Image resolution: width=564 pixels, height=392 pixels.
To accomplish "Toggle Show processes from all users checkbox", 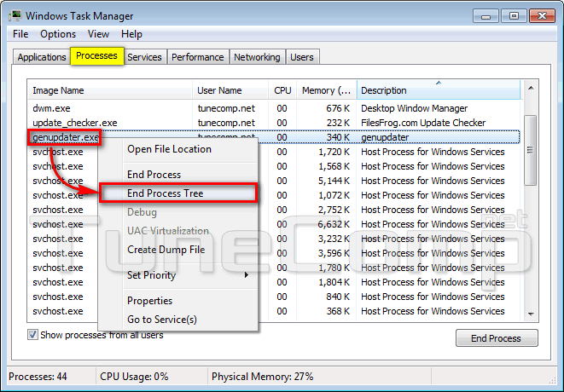I will (x=32, y=335).
